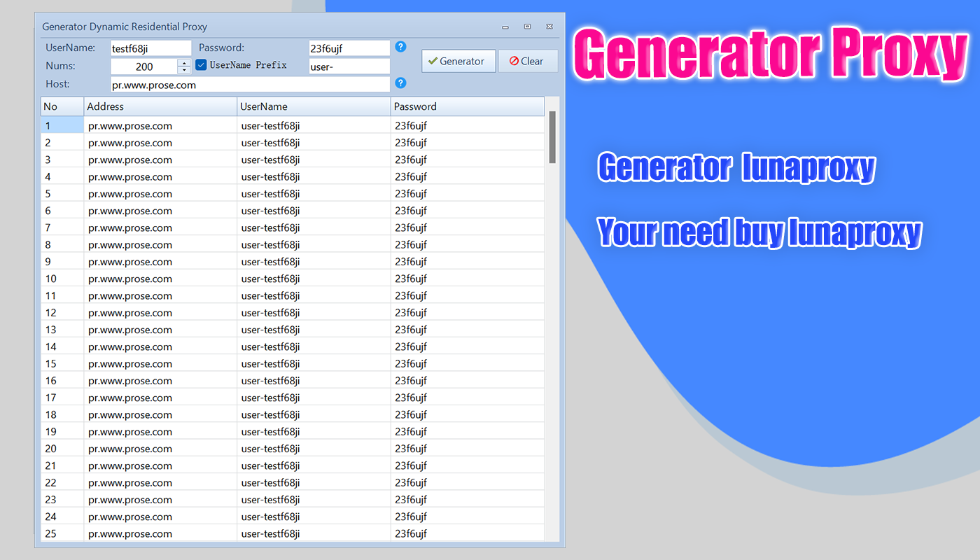Click the Clear button

click(x=528, y=61)
